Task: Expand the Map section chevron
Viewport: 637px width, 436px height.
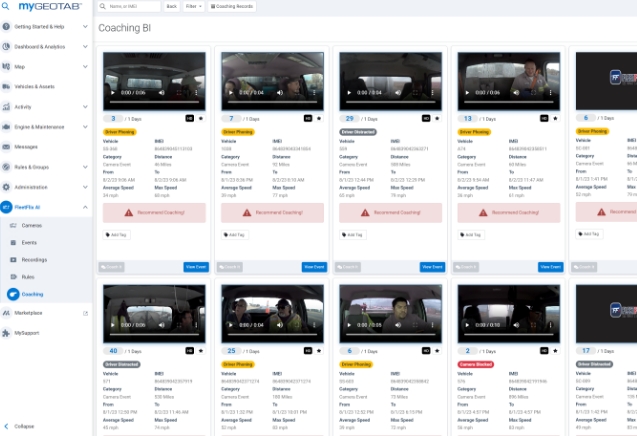Action: click(x=85, y=66)
